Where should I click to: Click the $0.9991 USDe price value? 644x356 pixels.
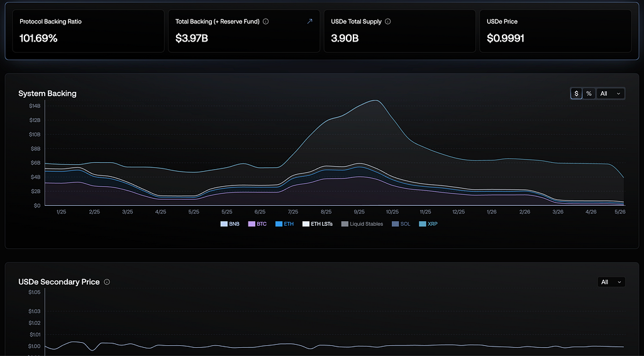(x=505, y=38)
